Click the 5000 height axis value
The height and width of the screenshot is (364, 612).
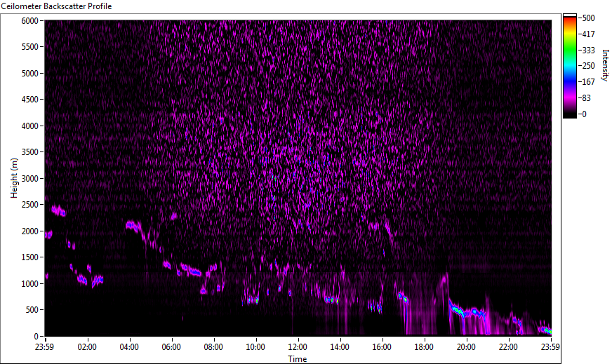pos(29,74)
